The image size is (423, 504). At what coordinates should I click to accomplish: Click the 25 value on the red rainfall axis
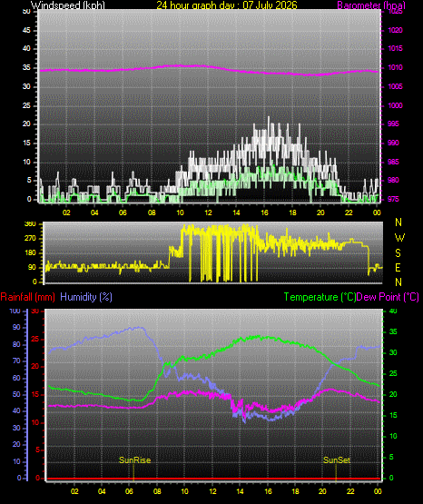coord(35,339)
